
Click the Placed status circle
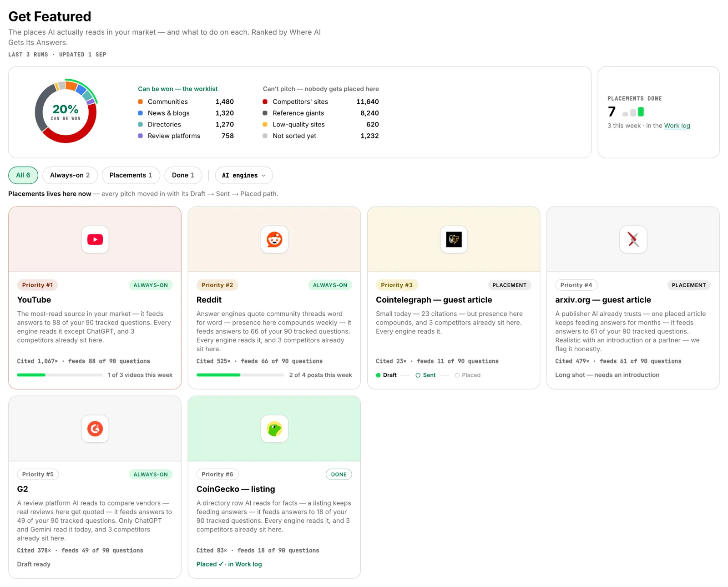point(457,375)
